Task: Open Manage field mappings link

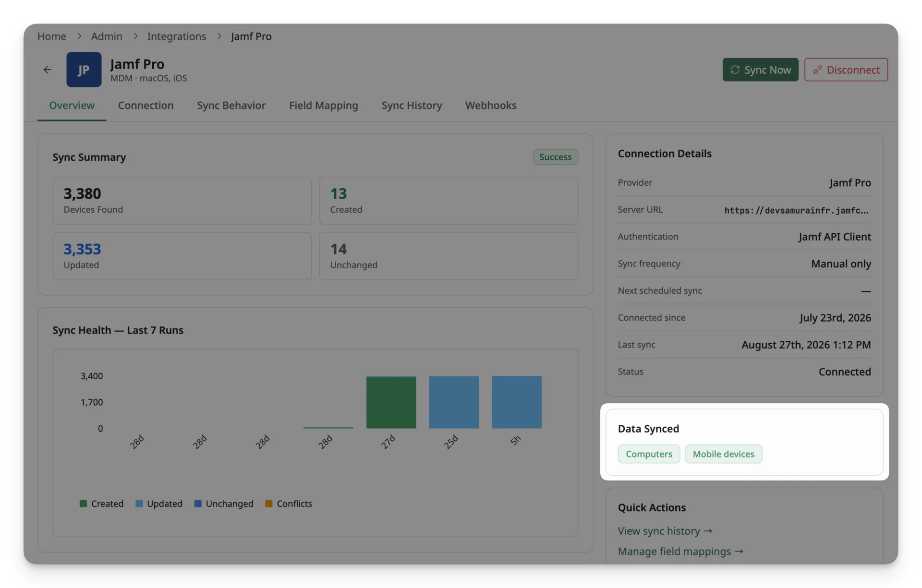Action: [680, 552]
